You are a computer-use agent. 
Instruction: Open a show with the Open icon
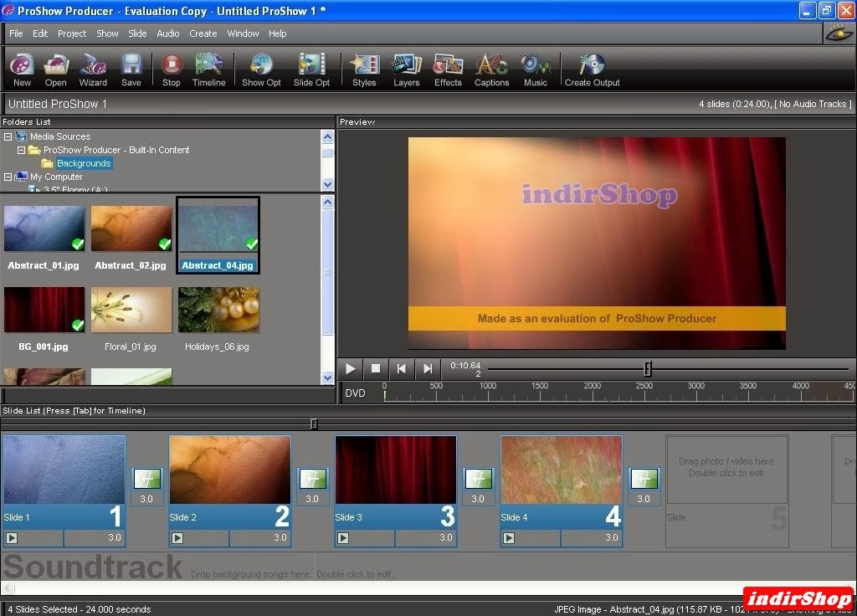[x=56, y=69]
